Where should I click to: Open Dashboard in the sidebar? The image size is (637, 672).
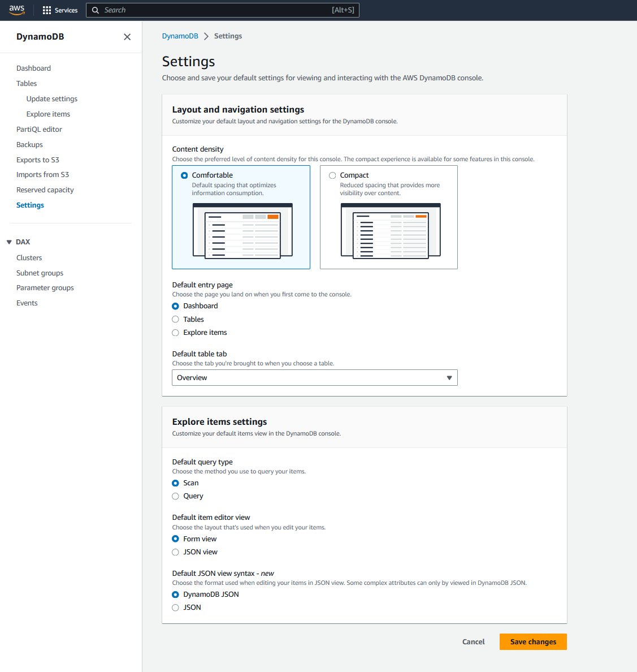[33, 68]
